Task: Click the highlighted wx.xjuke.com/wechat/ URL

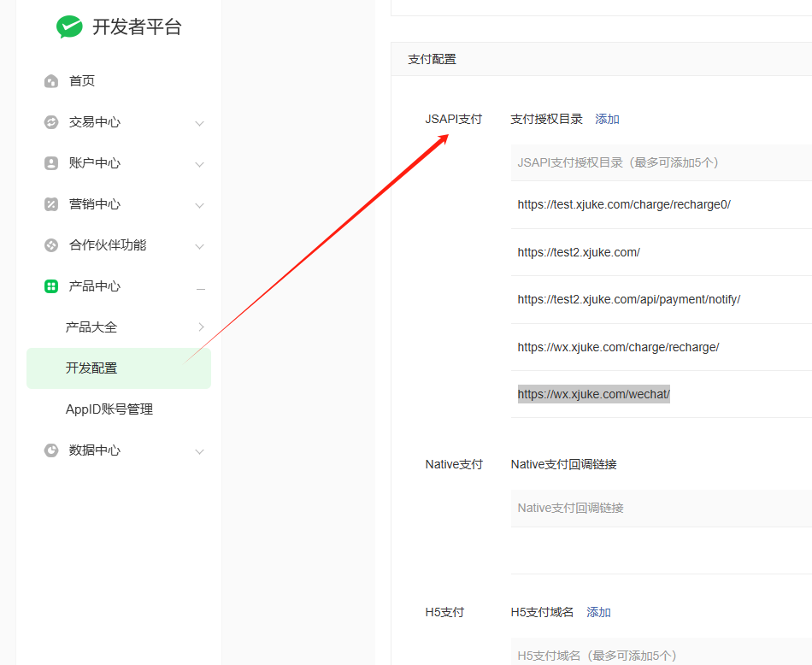Action: click(x=593, y=394)
